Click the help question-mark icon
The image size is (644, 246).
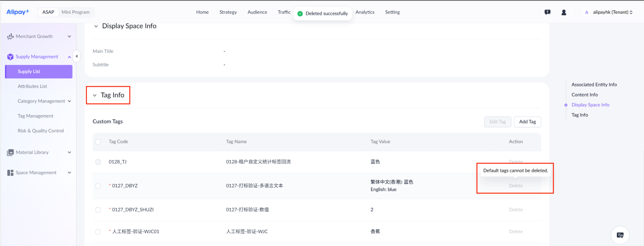(547, 12)
